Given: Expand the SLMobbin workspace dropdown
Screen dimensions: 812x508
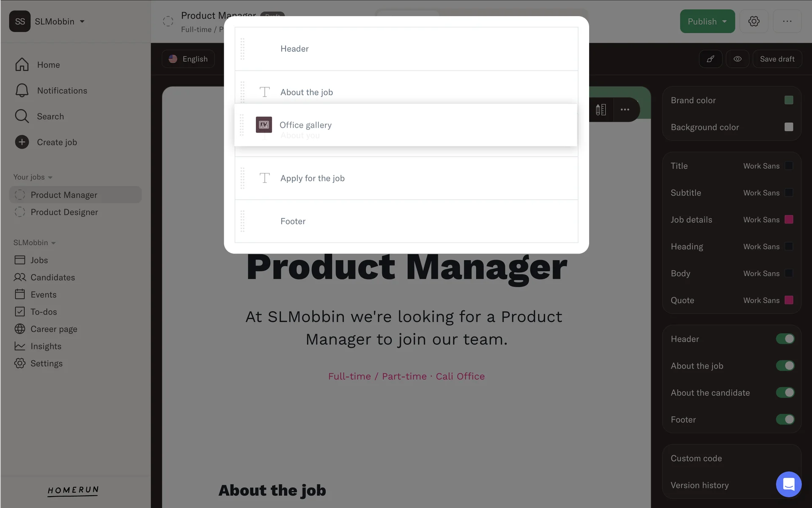Looking at the screenshot, I should [x=82, y=22].
